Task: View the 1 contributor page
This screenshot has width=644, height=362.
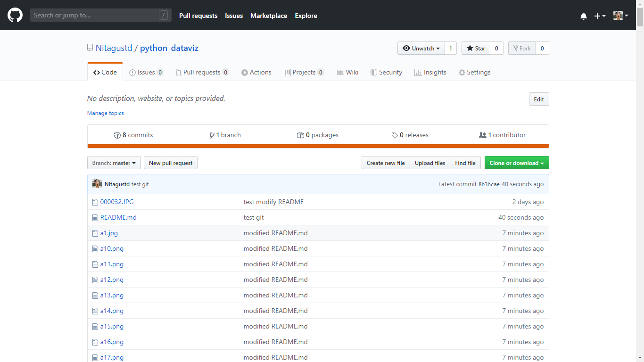Action: pyautogui.click(x=503, y=135)
